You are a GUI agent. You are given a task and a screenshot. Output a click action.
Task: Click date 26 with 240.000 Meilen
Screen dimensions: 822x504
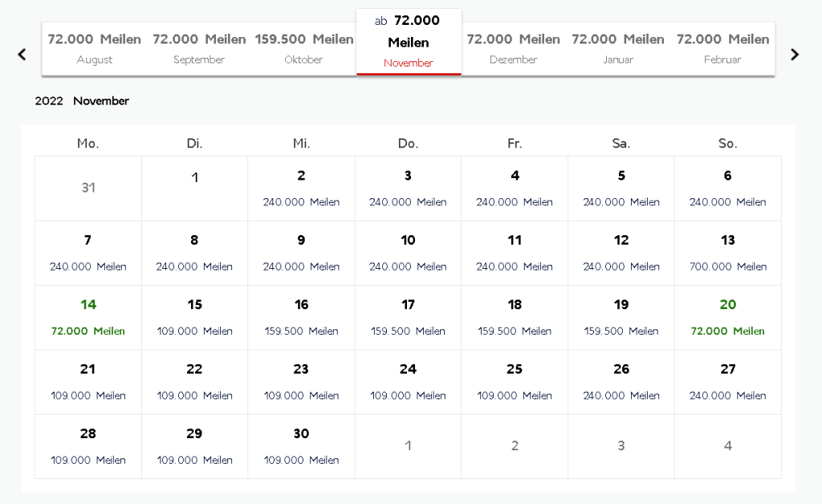tap(621, 381)
